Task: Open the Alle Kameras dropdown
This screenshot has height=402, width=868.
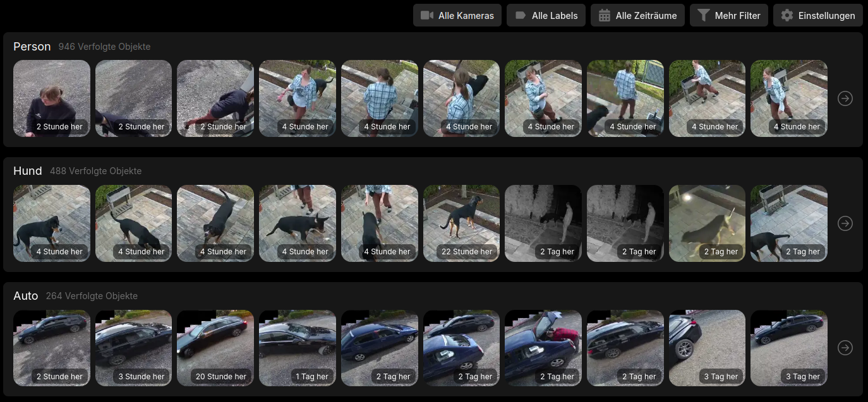Action: click(x=457, y=15)
